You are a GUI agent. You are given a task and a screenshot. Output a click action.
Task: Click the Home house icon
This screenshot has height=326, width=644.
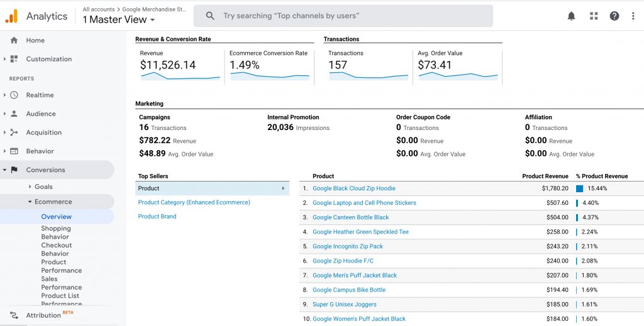pyautogui.click(x=14, y=40)
